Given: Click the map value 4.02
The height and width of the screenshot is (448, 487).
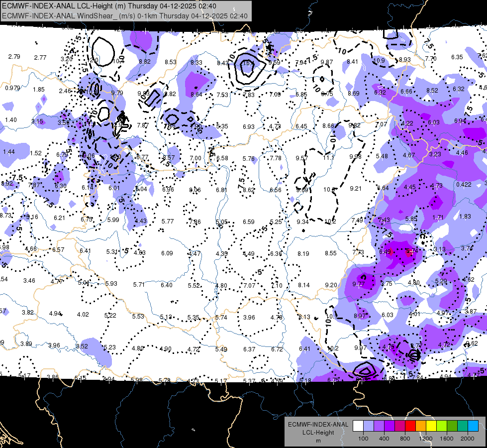Looking at the screenshot, I should coord(83,315).
